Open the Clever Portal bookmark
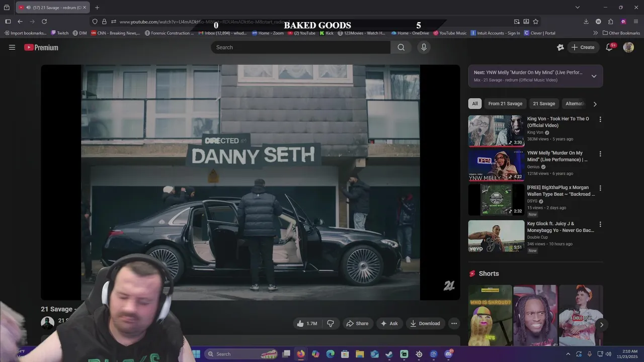 539,33
